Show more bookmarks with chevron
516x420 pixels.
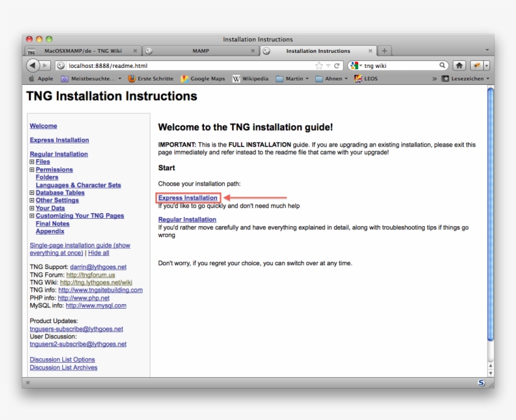(434, 79)
